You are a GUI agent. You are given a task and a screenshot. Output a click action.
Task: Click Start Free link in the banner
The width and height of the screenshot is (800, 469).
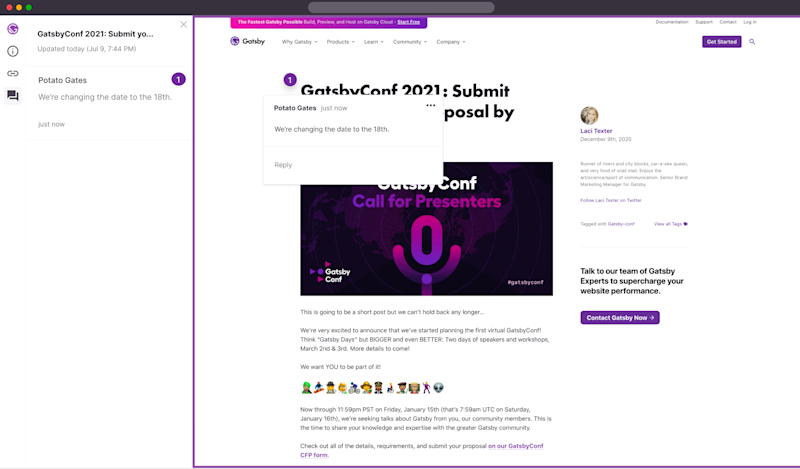[x=409, y=22]
